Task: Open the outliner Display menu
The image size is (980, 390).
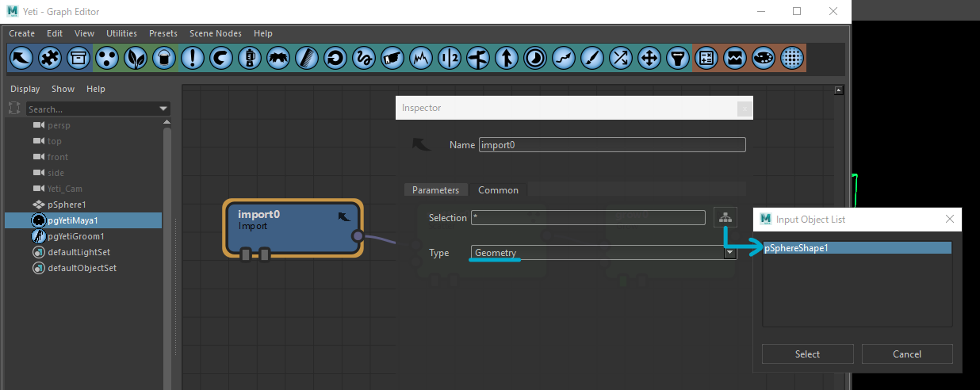Action: coord(25,89)
